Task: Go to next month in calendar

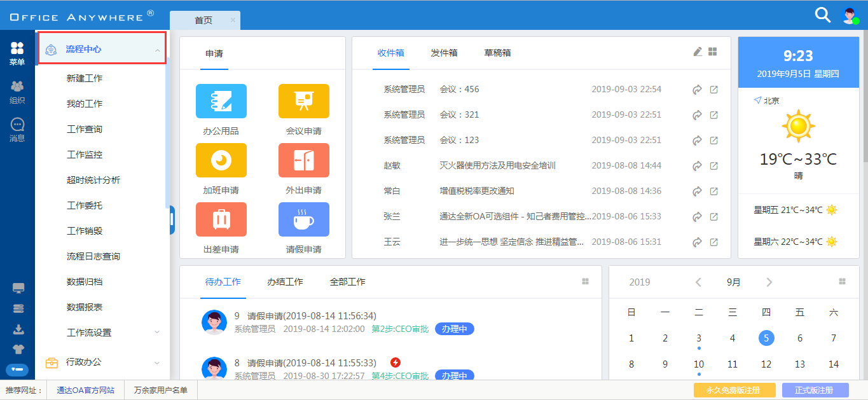Action: tap(769, 282)
